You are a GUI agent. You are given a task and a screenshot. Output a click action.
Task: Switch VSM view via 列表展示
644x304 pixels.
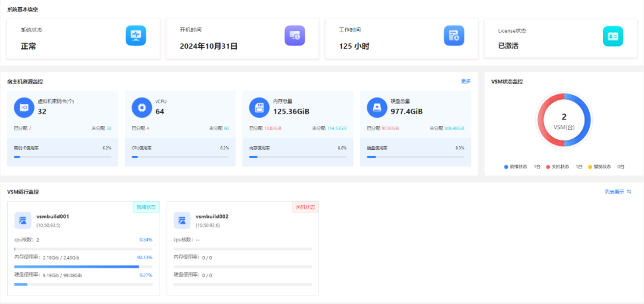pyautogui.click(x=617, y=192)
